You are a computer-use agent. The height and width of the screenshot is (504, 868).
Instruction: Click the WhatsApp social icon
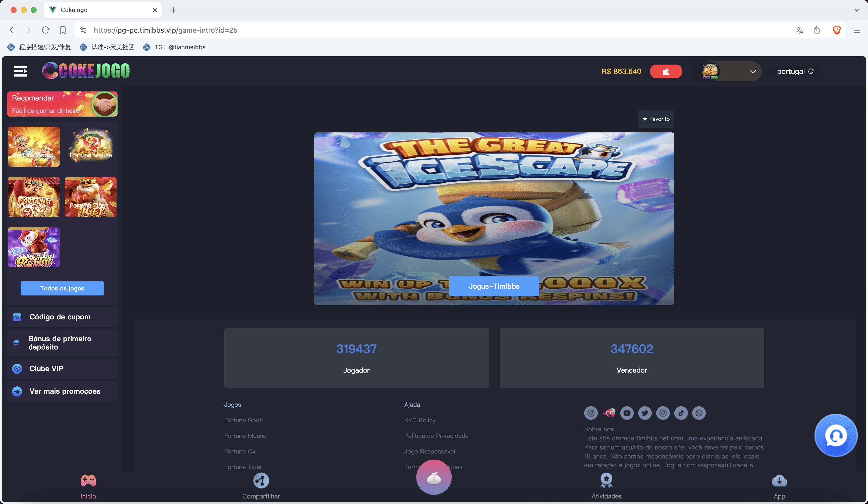699,413
